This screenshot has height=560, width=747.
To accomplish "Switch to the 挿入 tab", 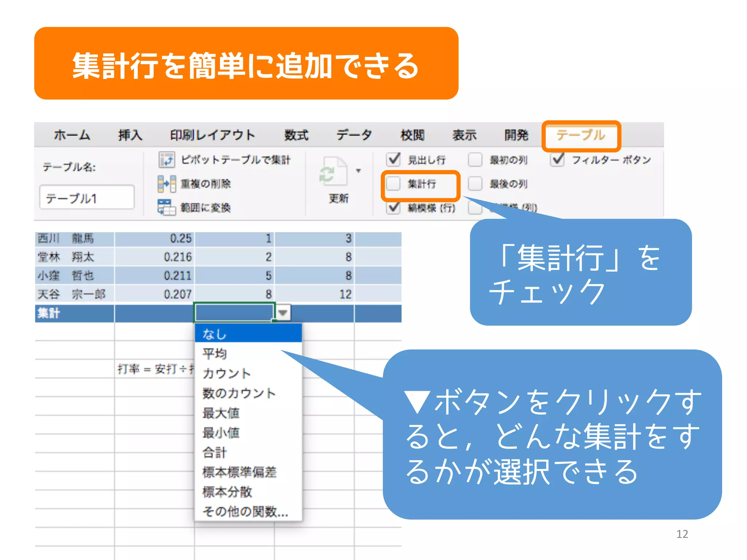I will click(130, 135).
